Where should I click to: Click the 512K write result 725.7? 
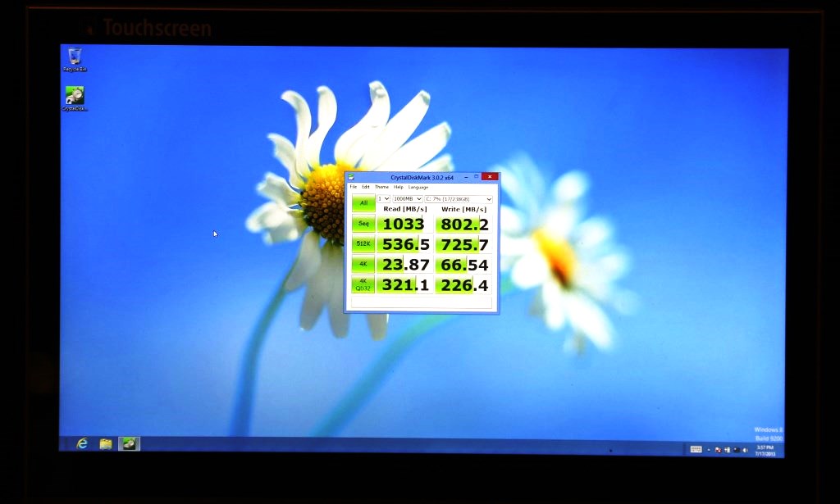464,244
